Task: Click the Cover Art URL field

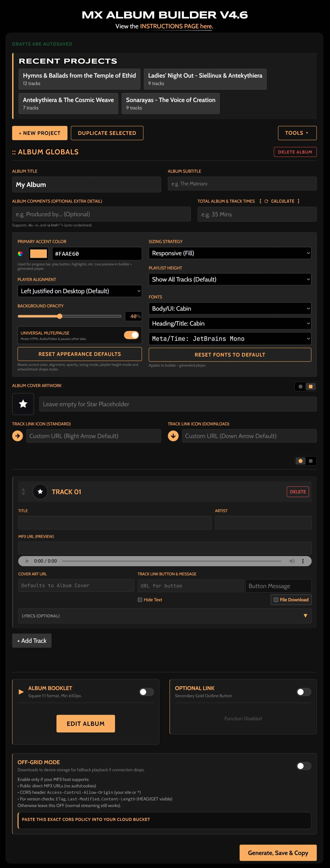Action: coord(76,585)
